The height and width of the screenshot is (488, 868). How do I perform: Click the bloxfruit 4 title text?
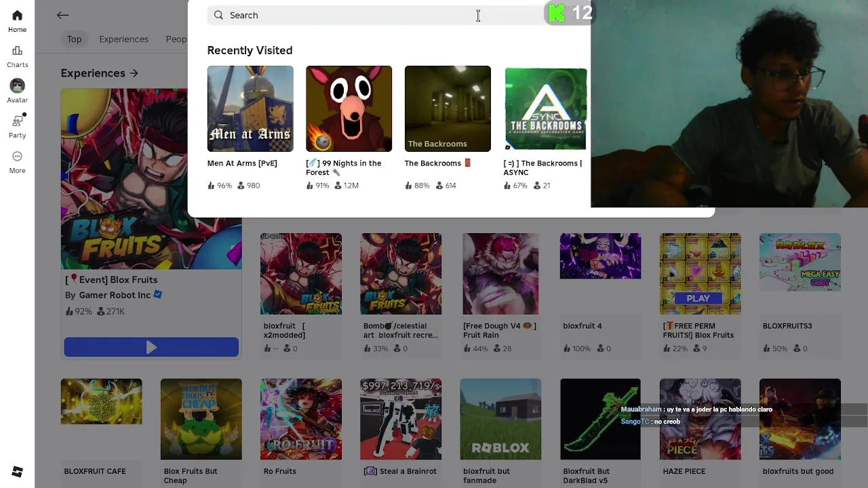click(x=583, y=326)
